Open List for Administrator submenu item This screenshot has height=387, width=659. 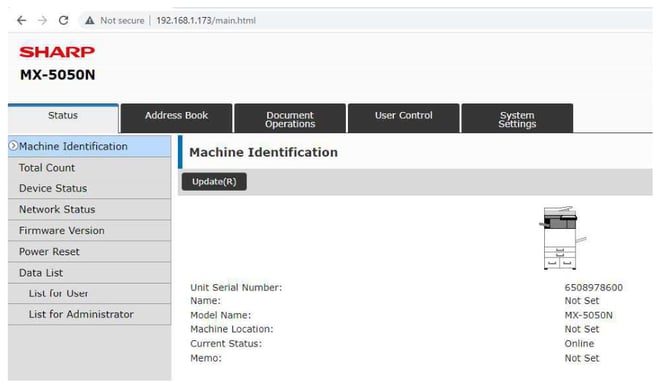89,314
